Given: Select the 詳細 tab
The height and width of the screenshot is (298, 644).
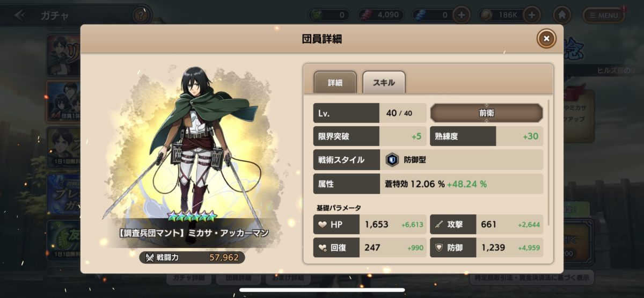Looking at the screenshot, I should point(335,83).
